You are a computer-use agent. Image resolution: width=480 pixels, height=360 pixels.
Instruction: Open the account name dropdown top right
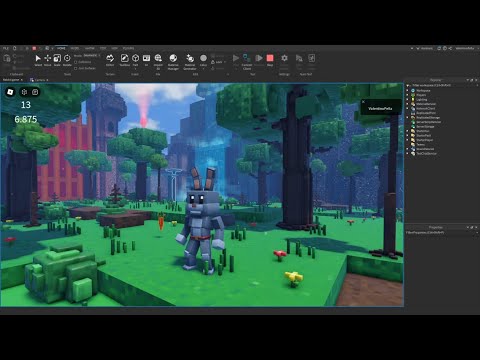[466, 48]
